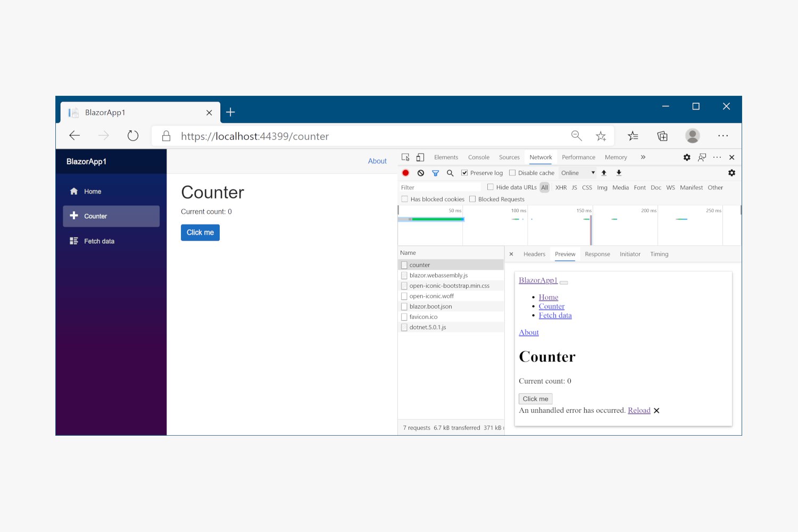Open the zoom magnifier in the address bar

click(x=577, y=136)
